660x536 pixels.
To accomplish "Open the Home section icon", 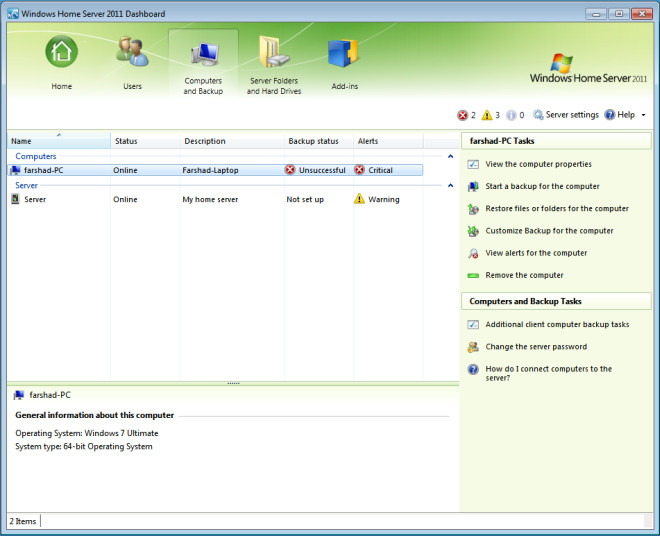I will click(61, 52).
